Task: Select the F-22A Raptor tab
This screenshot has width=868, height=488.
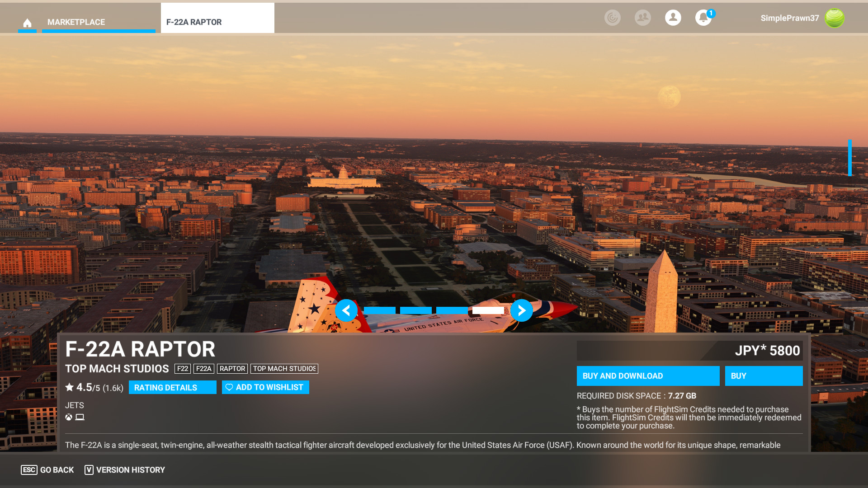Action: [217, 22]
